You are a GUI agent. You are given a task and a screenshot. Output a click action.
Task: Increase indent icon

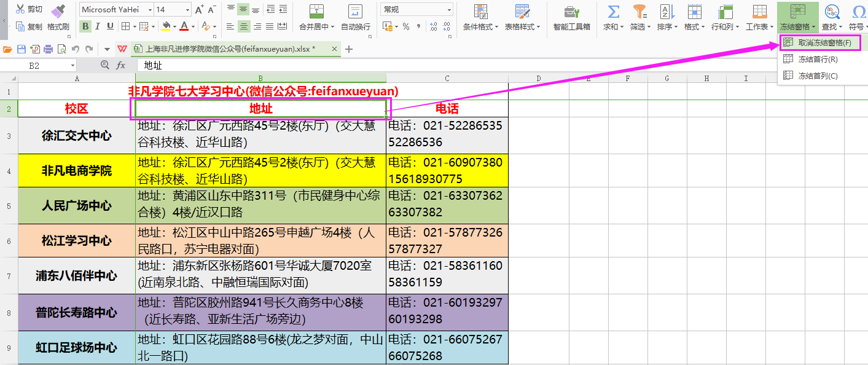[x=282, y=9]
